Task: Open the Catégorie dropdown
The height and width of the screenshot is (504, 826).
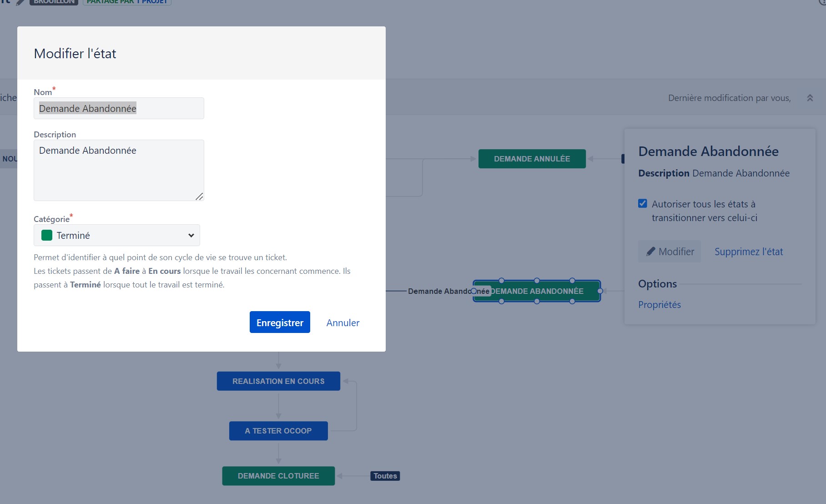Action: 191,235
